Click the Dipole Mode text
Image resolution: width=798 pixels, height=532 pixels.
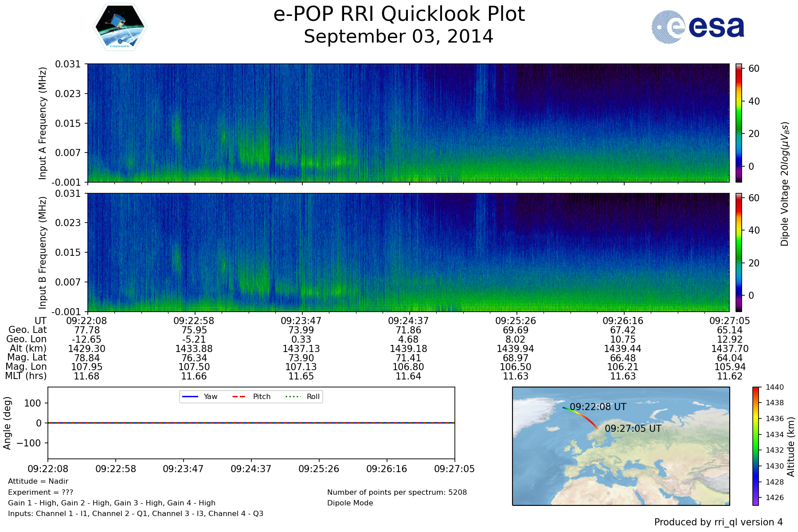350,503
